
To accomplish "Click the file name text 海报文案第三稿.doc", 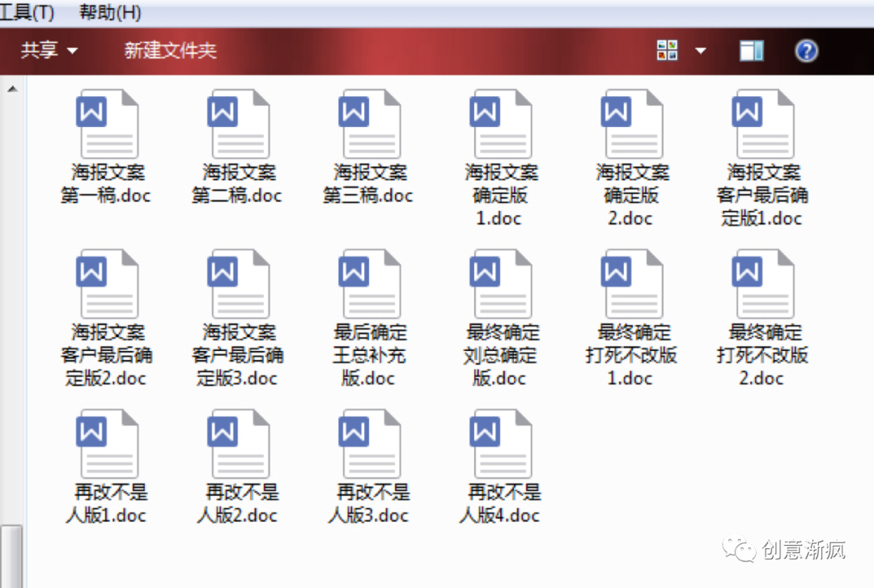I will [368, 184].
